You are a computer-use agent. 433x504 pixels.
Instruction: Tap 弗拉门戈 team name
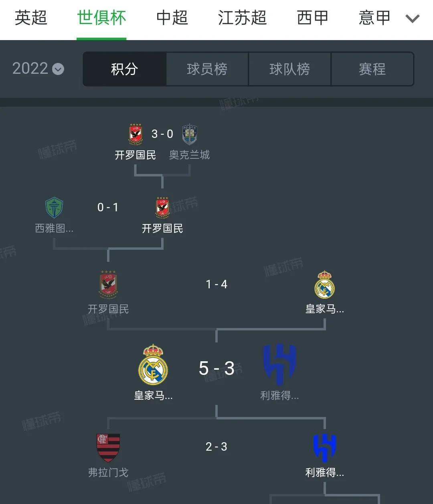(x=108, y=473)
